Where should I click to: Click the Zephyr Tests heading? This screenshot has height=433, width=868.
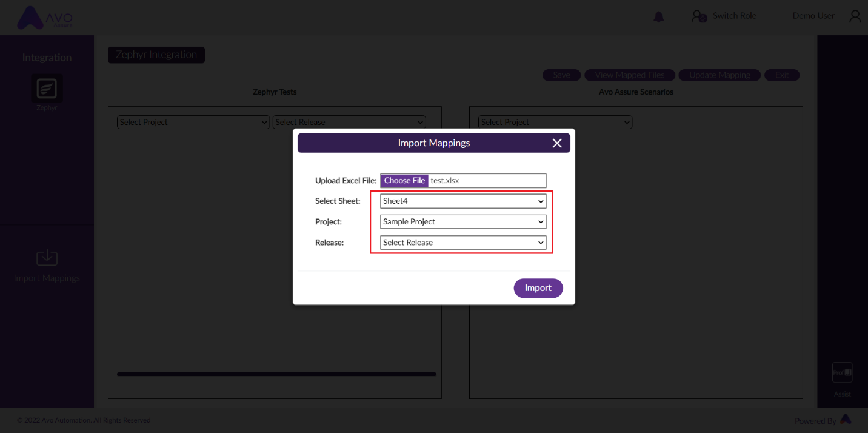[x=275, y=92]
